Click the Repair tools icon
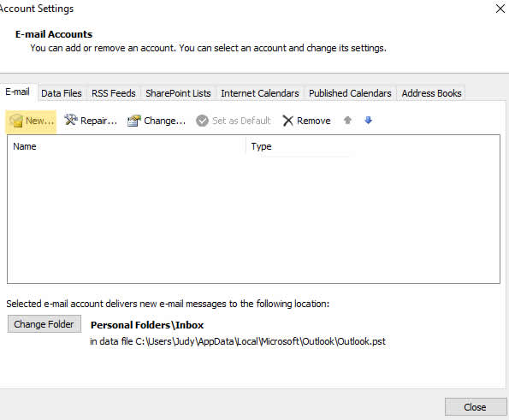 pos(70,120)
